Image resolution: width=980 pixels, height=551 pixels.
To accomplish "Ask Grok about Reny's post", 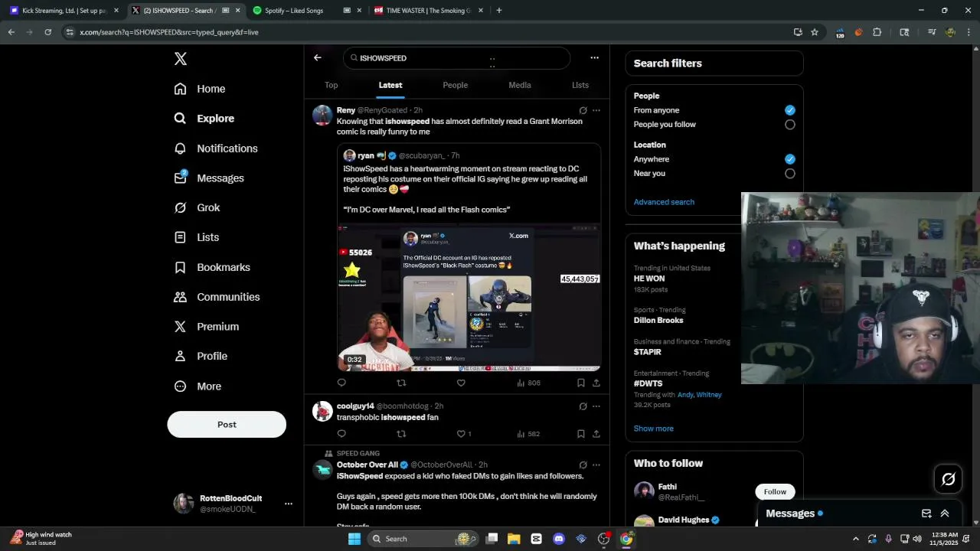I will coord(583,110).
